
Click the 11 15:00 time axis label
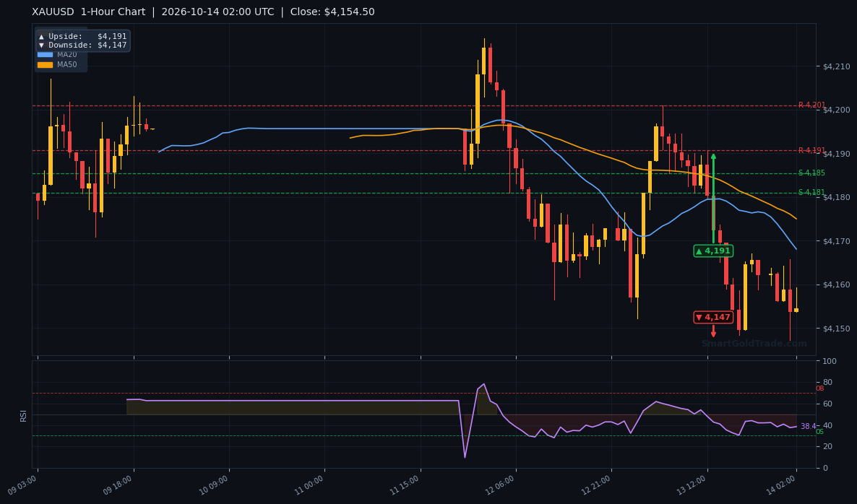click(405, 485)
